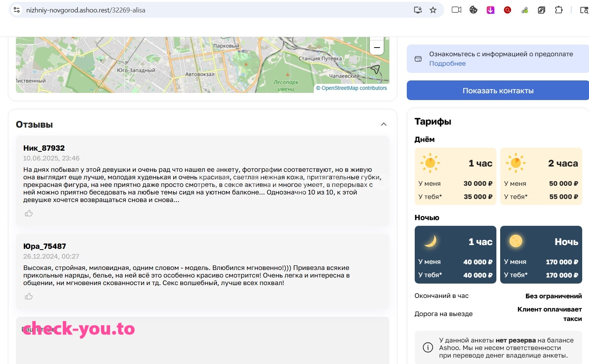Viewport: 589px width, 364px height.
Task: Click the install app icon in address bar
Action: coord(418,10)
